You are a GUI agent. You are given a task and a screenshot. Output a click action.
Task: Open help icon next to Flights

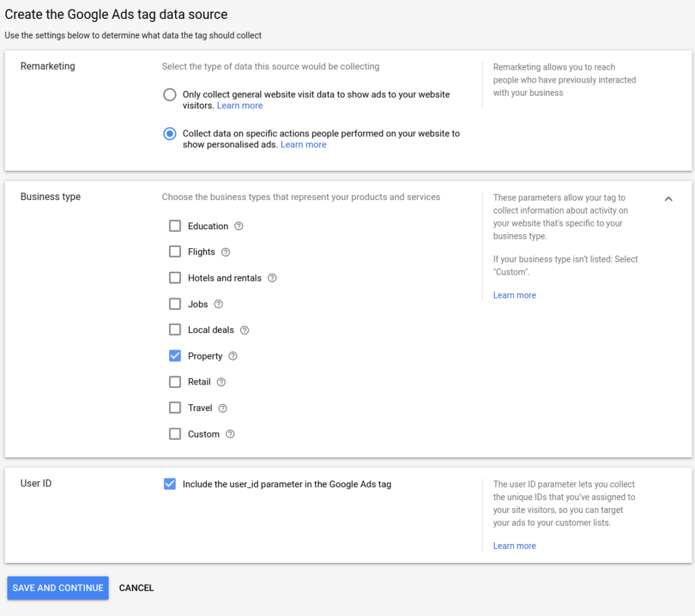click(225, 252)
